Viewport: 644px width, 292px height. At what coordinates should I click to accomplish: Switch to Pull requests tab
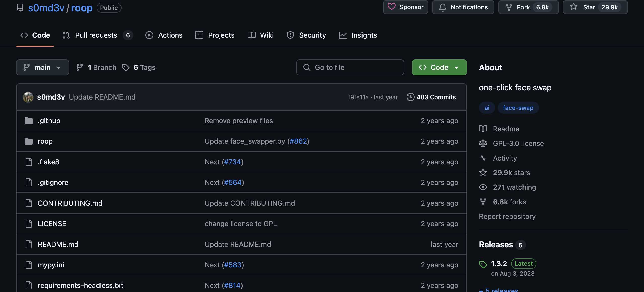tap(96, 35)
